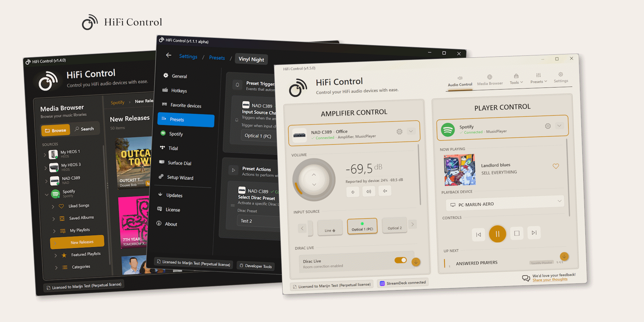Screen dimensions: 644x322
Task: Select the Line input source
Action: [x=330, y=227]
